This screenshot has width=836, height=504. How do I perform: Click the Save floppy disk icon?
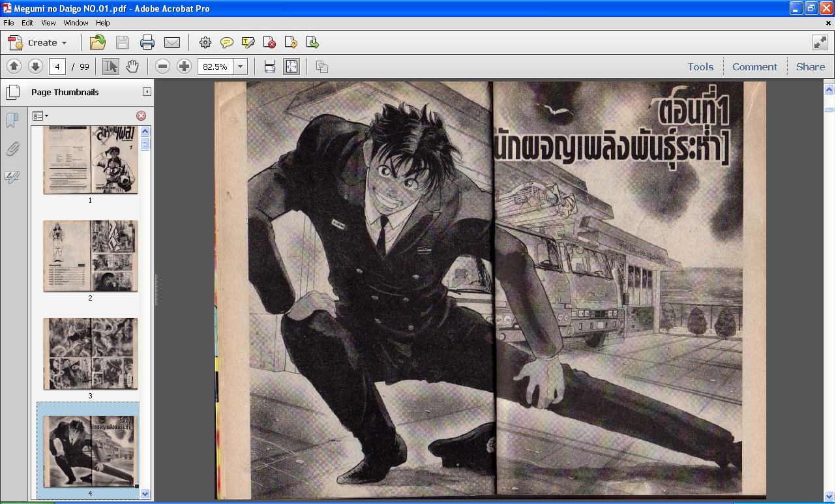tap(122, 42)
